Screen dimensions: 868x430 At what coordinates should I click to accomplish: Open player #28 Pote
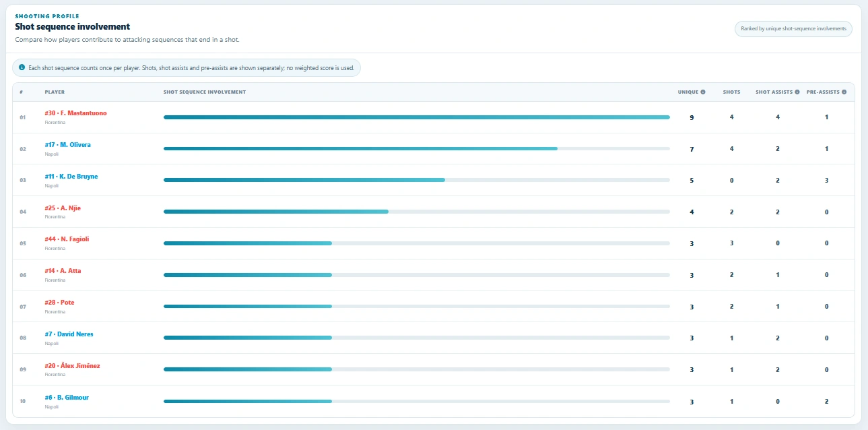pos(59,303)
